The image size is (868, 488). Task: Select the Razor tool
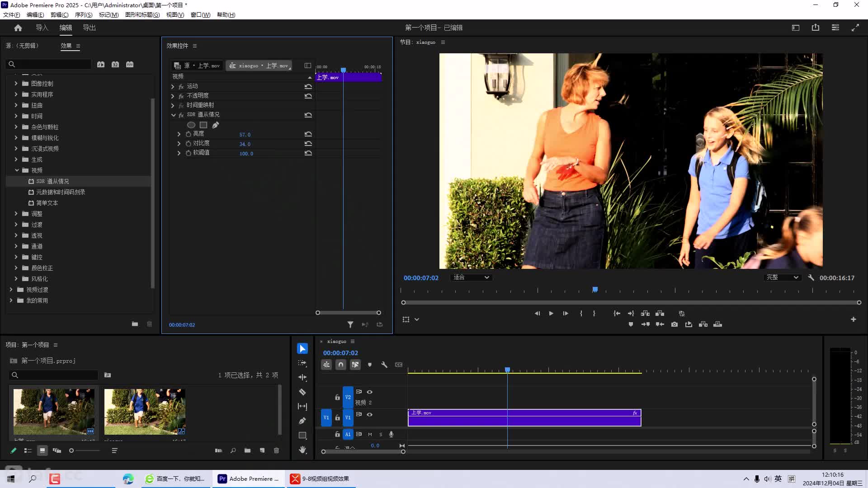[302, 392]
